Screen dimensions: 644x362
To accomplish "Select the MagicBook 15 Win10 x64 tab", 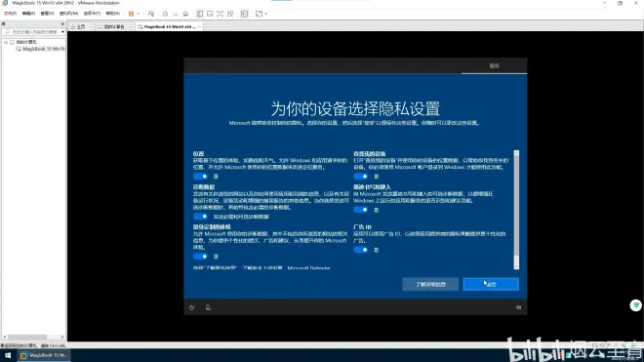I will pyautogui.click(x=169, y=26).
